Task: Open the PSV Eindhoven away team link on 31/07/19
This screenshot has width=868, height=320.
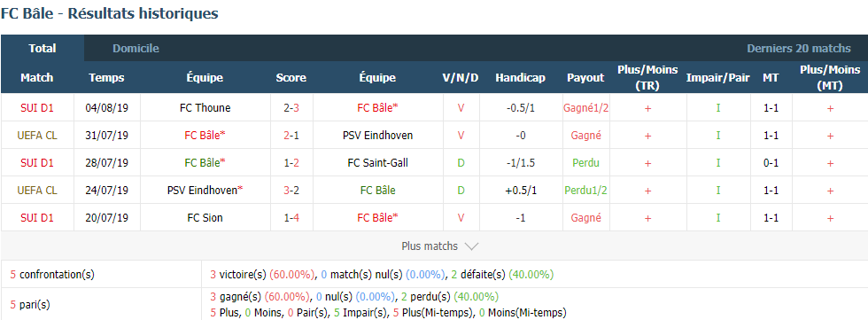Action: [x=377, y=135]
